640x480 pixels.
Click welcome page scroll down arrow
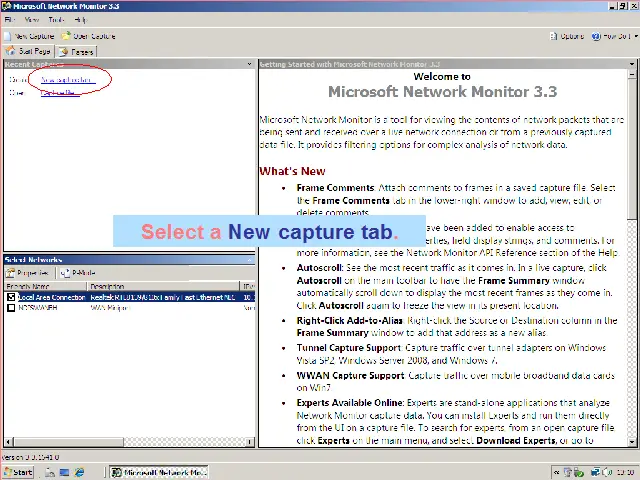pyautogui.click(x=632, y=442)
